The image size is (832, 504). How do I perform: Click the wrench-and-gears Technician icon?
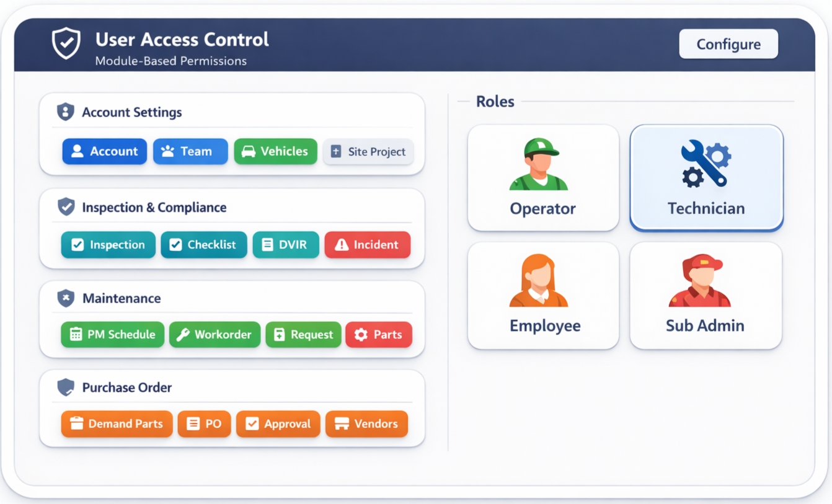pyautogui.click(x=706, y=164)
